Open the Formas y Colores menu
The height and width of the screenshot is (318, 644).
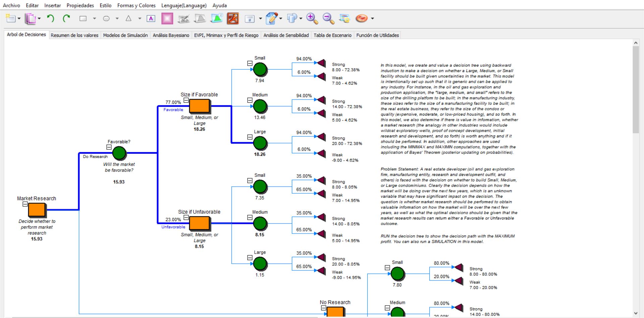[x=137, y=5]
